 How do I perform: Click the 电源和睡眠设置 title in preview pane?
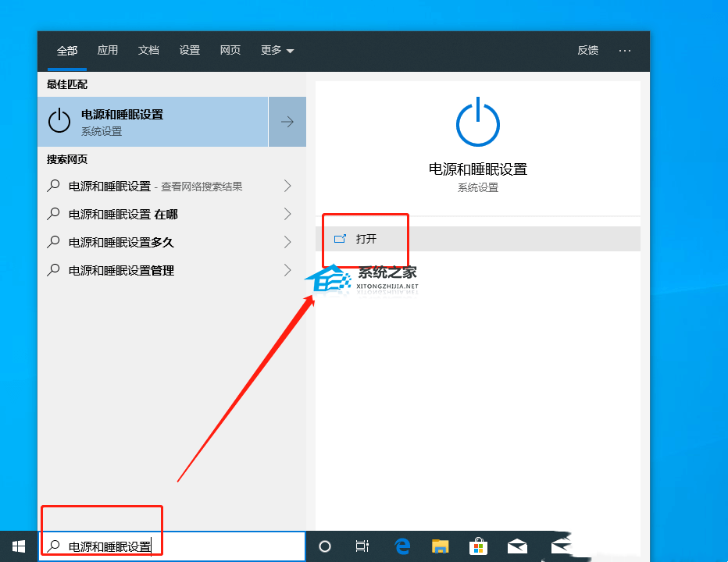tap(478, 169)
